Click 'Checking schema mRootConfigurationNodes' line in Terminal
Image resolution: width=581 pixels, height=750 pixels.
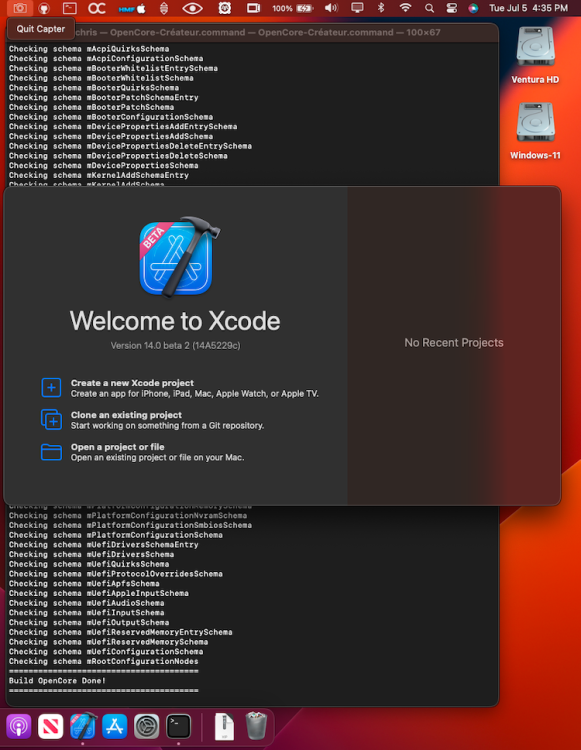click(103, 662)
